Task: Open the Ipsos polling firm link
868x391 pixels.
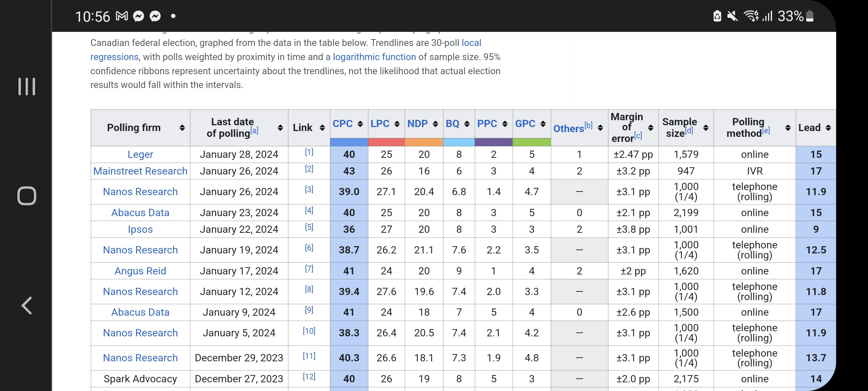Action: (x=140, y=230)
